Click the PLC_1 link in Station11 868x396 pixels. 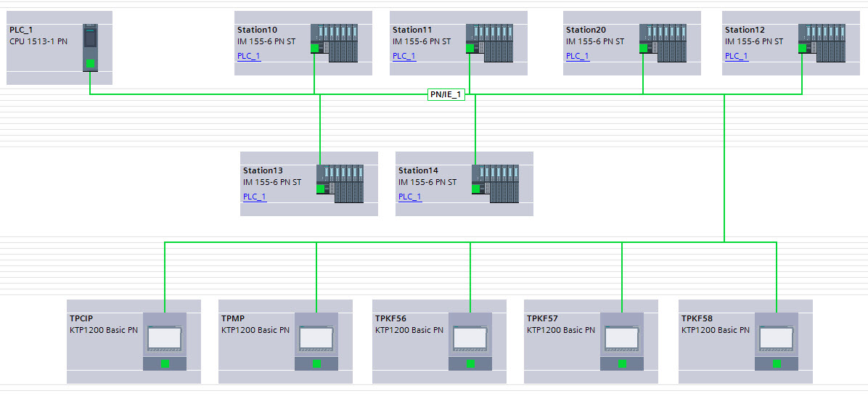[404, 56]
